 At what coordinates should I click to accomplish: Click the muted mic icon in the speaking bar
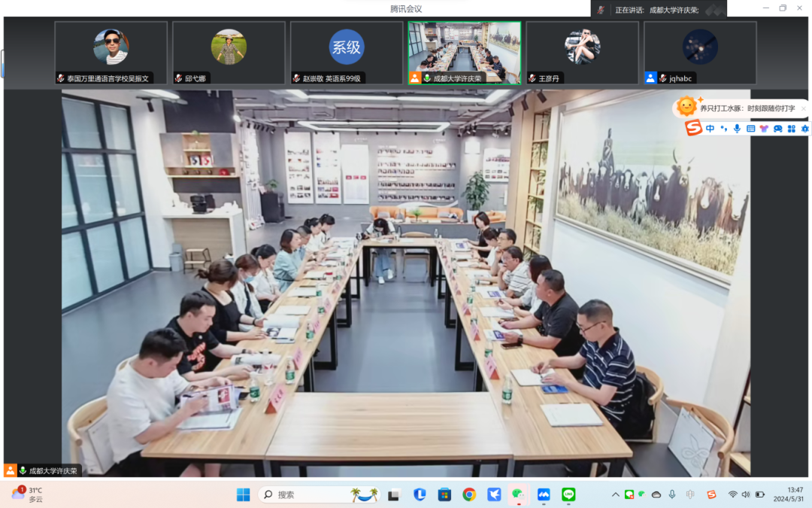[x=601, y=10]
